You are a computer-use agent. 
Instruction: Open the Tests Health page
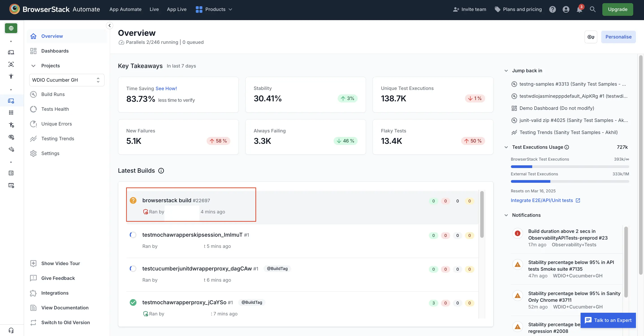pos(55,109)
